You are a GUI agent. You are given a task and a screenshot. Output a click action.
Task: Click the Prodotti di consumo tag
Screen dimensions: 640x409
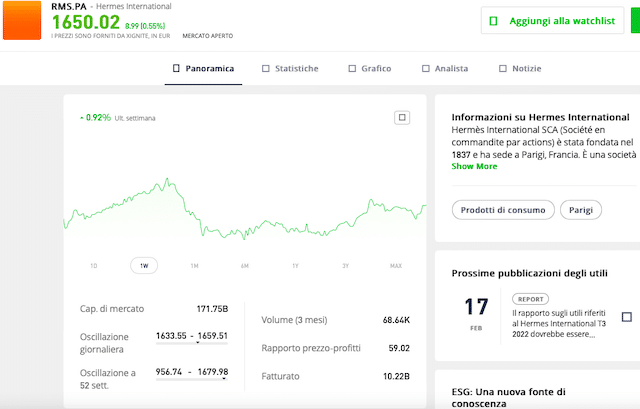(503, 210)
